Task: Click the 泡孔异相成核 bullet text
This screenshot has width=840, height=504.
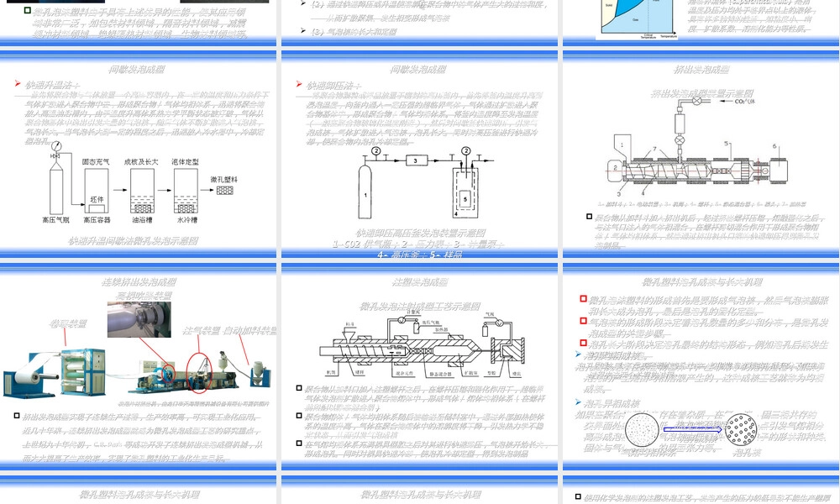Action: pos(612,403)
